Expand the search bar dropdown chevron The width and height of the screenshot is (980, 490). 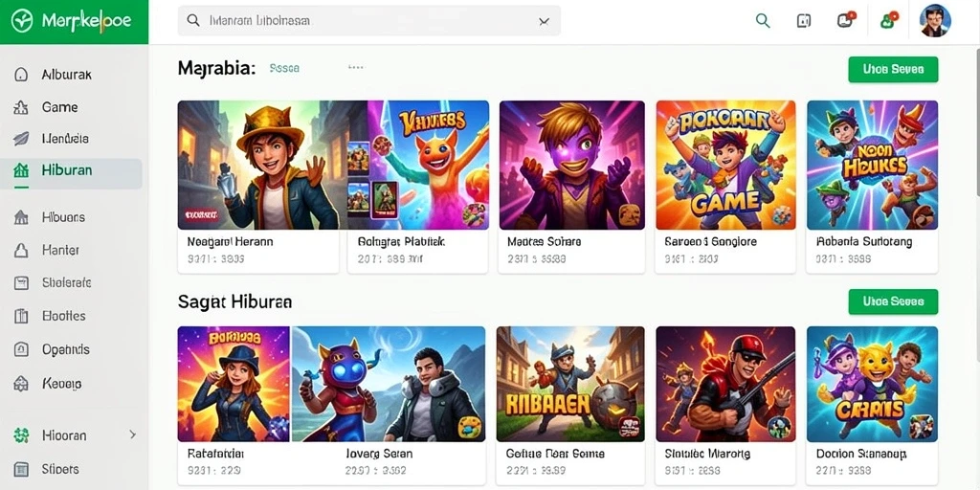(544, 21)
